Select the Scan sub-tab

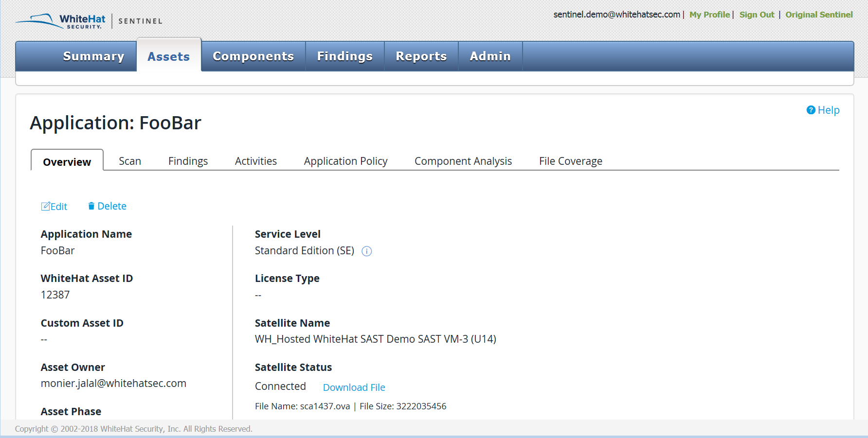click(x=129, y=160)
